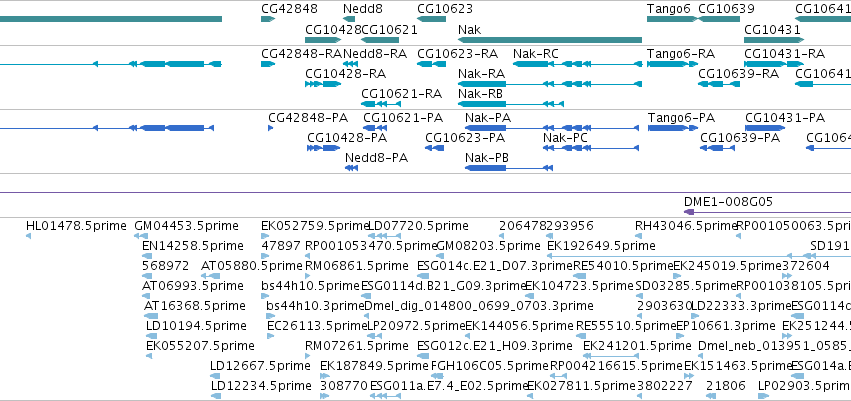Open the CG10431-PA protein label
This screenshot has width=851, height=401.
pyautogui.click(x=785, y=118)
